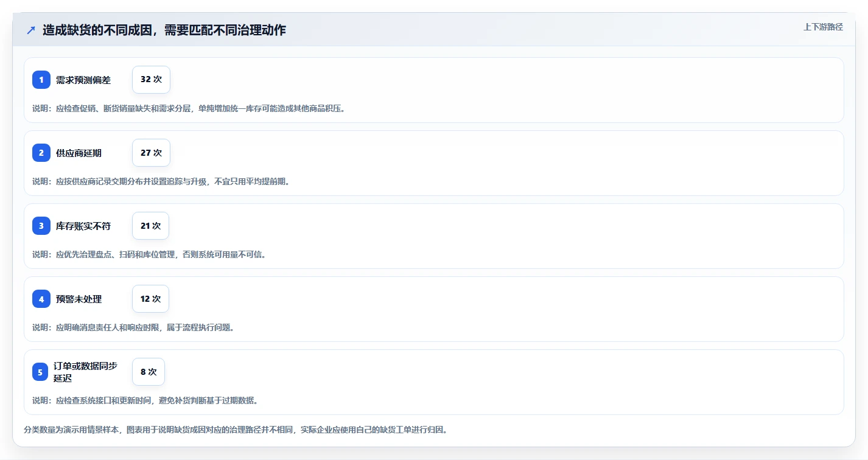Click the 预警未处理 cause label
This screenshot has width=868, height=460.
pos(79,299)
